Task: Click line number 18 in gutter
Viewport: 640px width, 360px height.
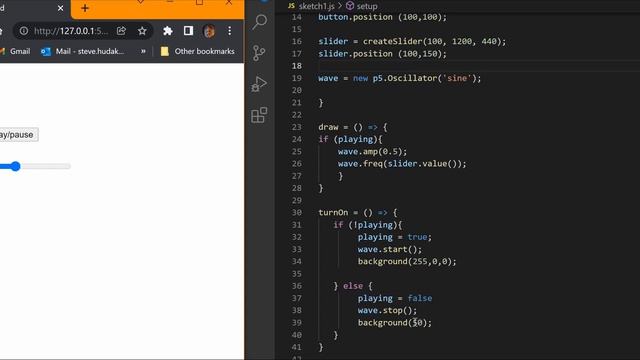Action: click(297, 66)
